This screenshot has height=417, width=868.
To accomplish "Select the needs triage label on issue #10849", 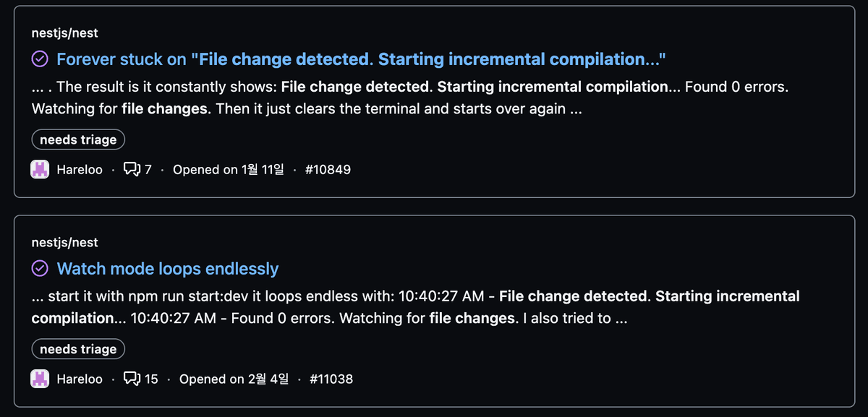I will [x=77, y=139].
